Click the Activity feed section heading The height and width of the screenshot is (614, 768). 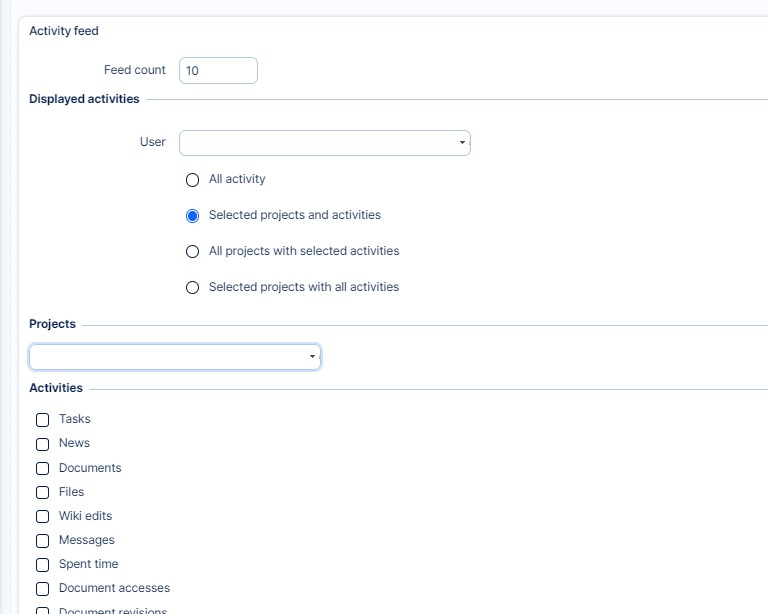click(x=64, y=31)
